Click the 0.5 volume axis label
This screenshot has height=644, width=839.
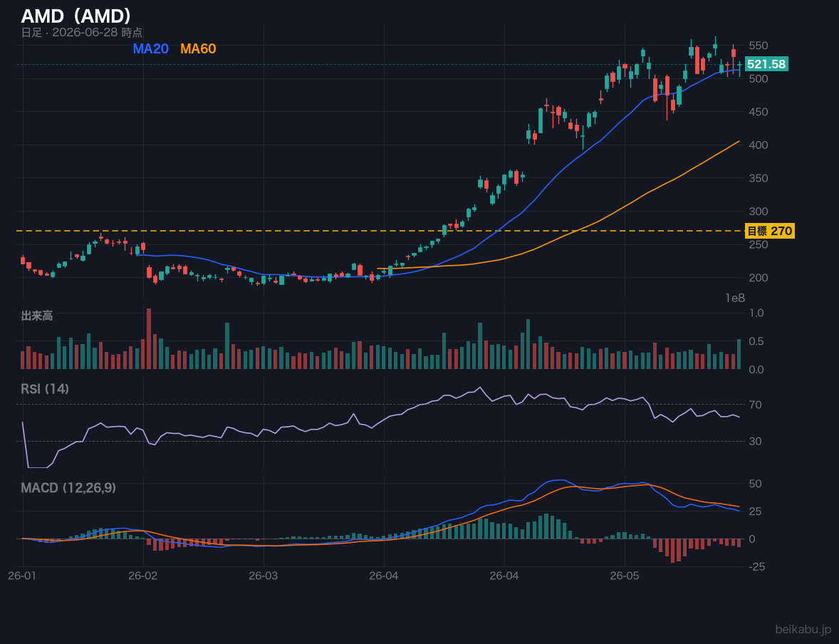[x=756, y=341]
